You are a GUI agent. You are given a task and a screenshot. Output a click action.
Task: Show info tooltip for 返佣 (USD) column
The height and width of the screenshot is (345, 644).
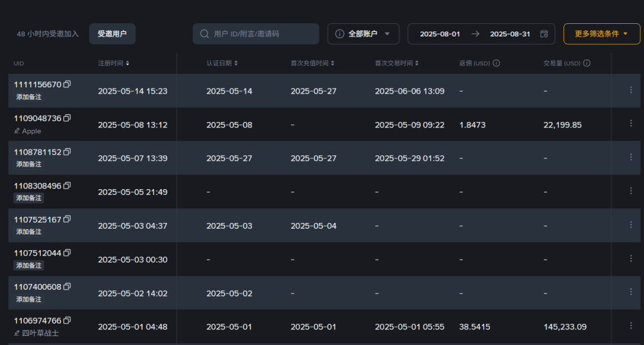point(496,63)
